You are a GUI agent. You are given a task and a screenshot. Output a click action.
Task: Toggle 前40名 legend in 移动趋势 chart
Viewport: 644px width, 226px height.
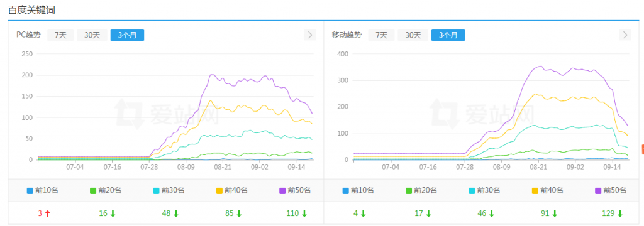click(548, 190)
